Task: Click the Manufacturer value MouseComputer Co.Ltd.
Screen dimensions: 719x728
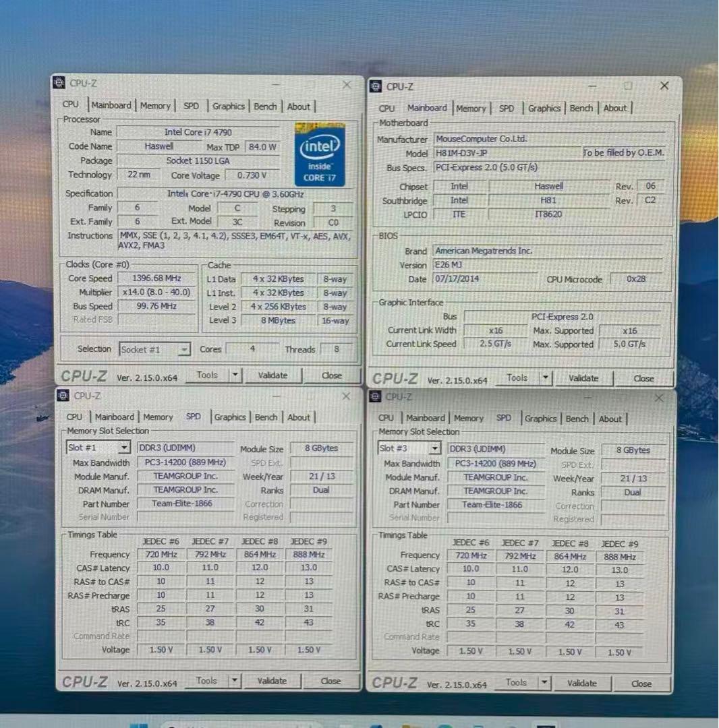Action: pyautogui.click(x=550, y=139)
